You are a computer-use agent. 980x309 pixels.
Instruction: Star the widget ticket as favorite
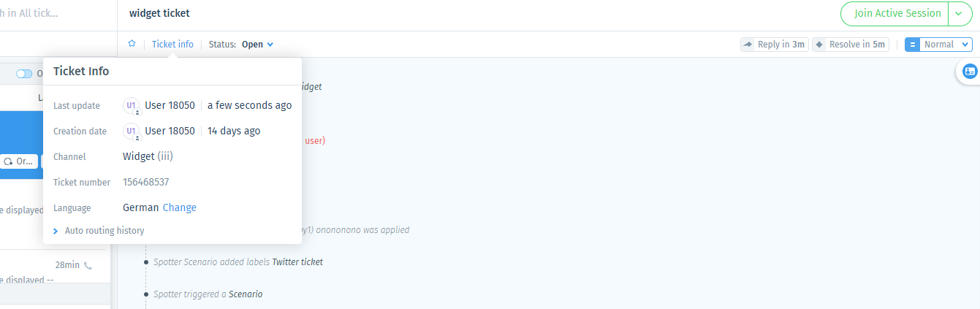point(132,44)
